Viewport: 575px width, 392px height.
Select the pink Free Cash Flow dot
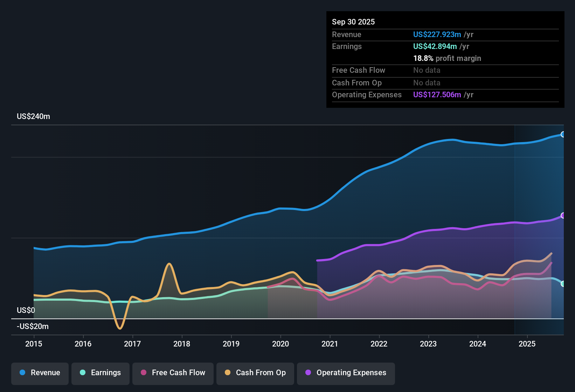click(x=143, y=373)
